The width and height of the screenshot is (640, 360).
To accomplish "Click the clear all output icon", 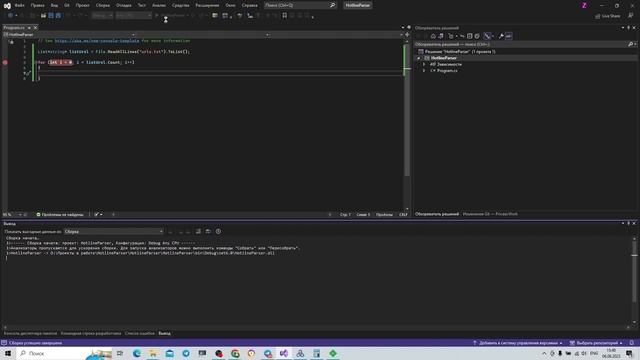I will point(198,231).
